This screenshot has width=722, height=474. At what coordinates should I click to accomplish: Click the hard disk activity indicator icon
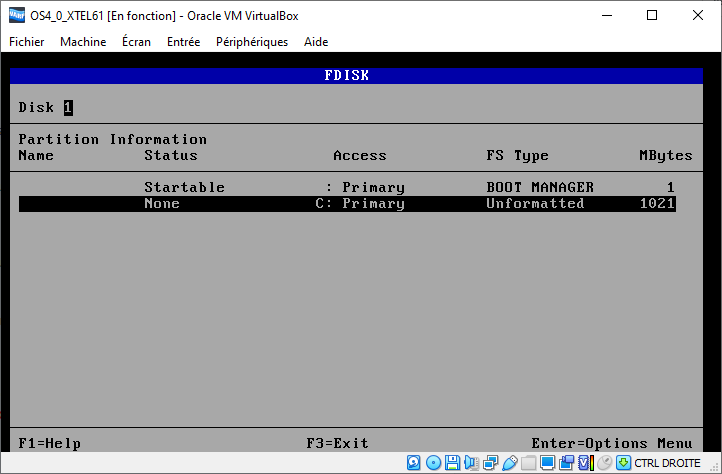(x=415, y=463)
